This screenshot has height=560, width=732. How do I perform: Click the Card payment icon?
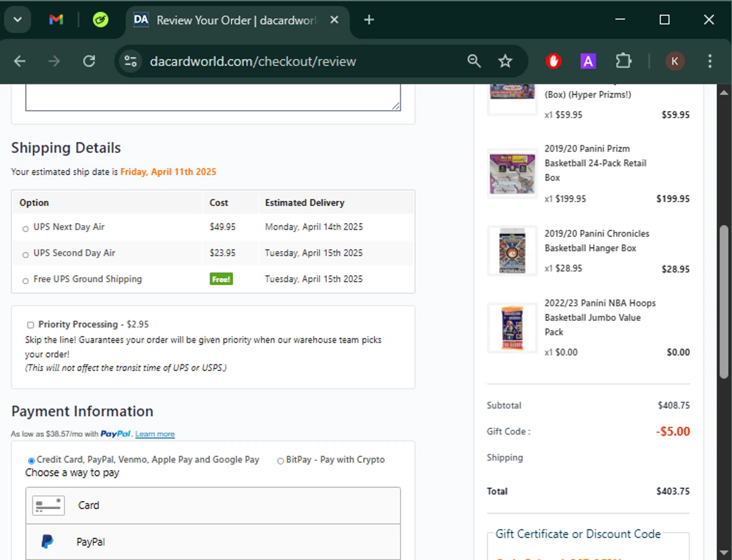(48, 505)
